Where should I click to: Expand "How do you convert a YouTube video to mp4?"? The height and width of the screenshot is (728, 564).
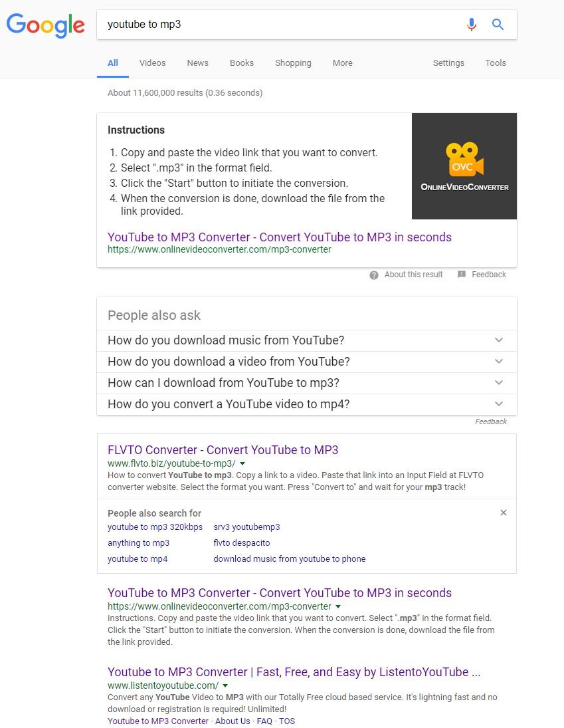tap(499, 404)
